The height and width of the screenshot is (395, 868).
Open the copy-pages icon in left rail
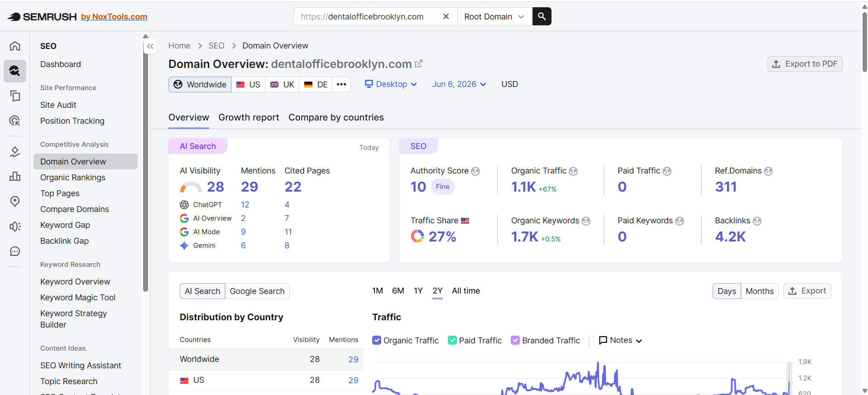(15, 96)
